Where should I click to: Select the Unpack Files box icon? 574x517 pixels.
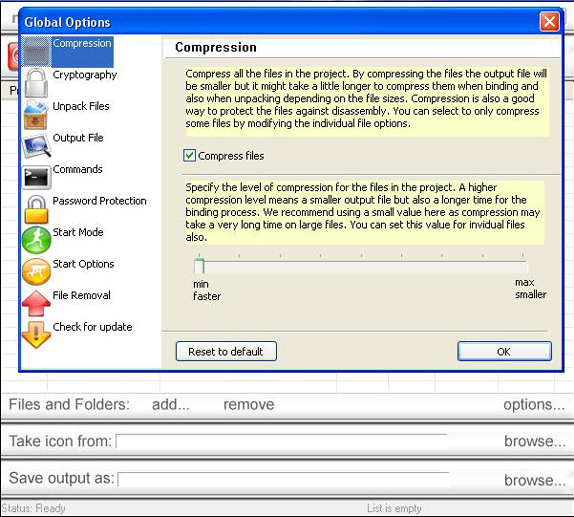[36, 115]
